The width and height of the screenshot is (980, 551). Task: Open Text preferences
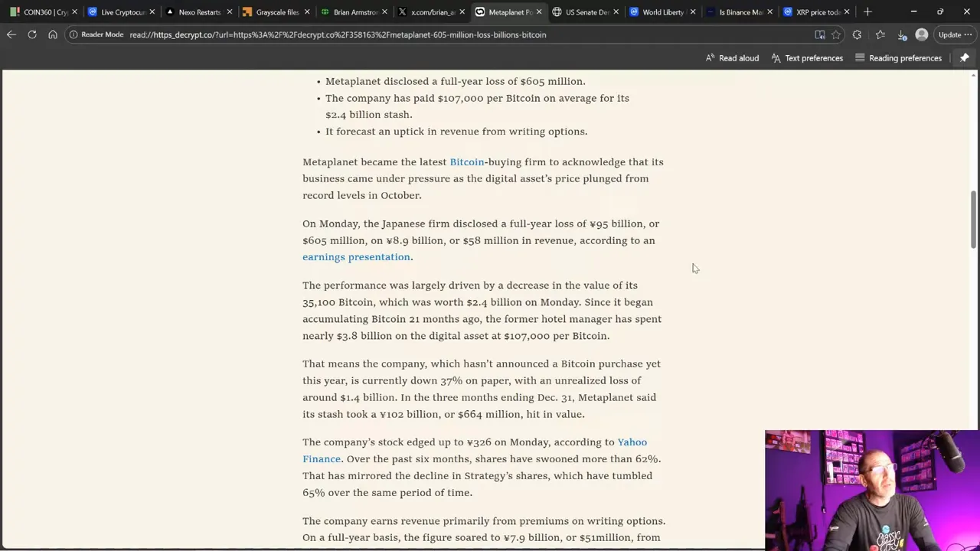pos(806,57)
